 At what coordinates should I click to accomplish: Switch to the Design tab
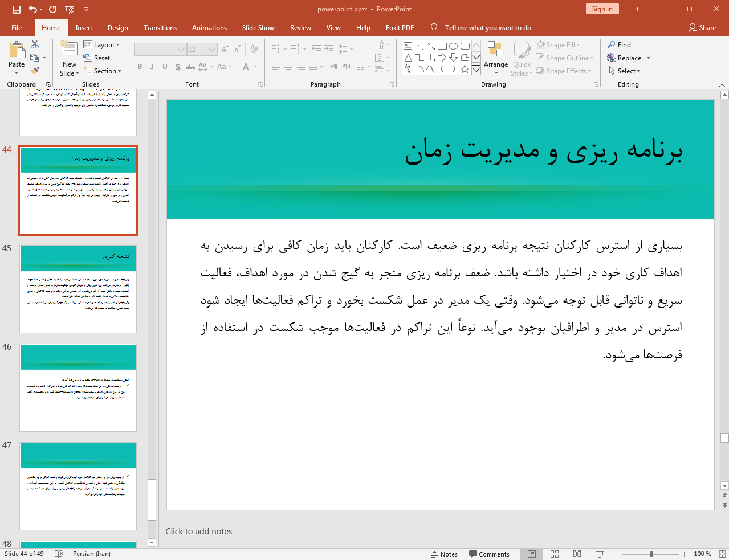tap(118, 28)
